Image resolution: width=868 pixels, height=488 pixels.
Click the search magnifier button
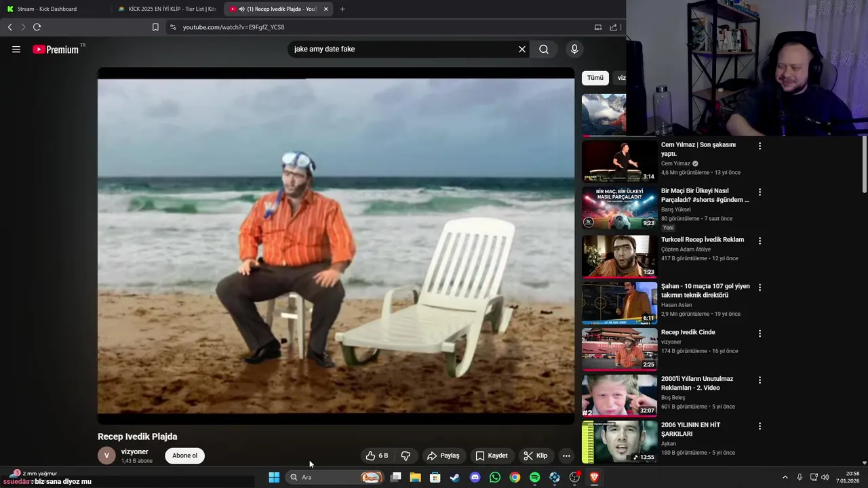point(544,49)
